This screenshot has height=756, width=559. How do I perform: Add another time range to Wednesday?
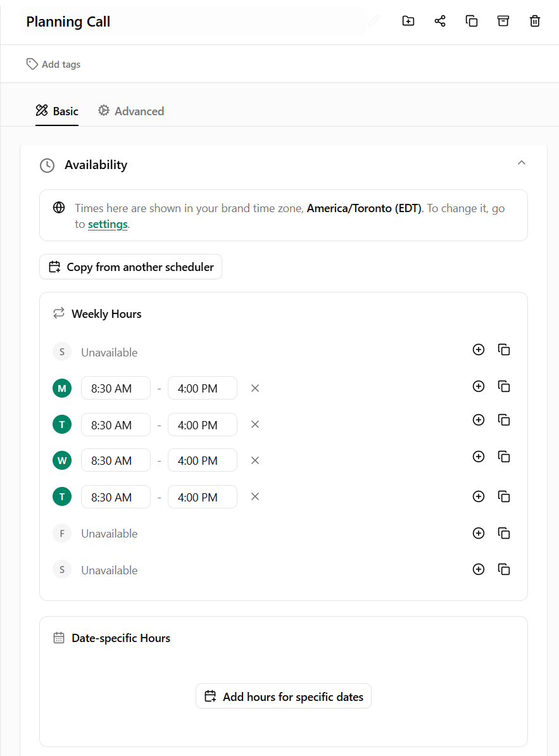tap(479, 457)
